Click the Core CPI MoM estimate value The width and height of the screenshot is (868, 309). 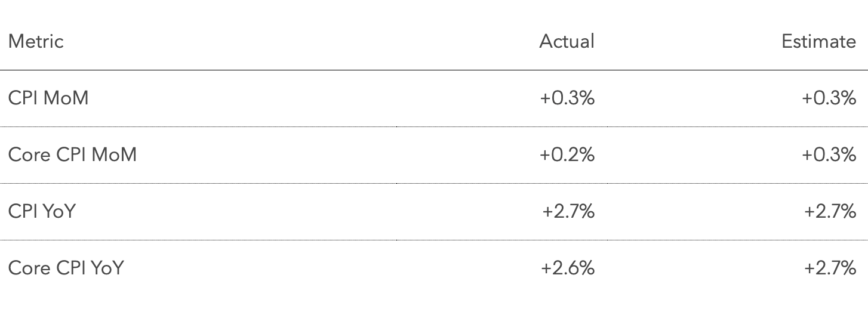829,154
